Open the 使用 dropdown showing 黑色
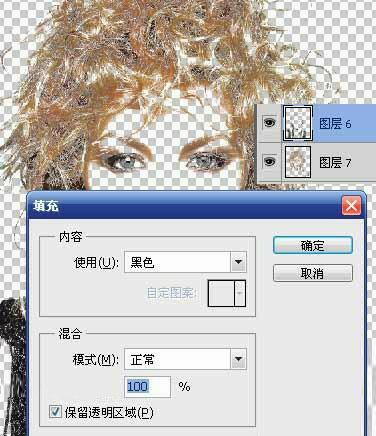This screenshot has width=376, height=436. 185,262
